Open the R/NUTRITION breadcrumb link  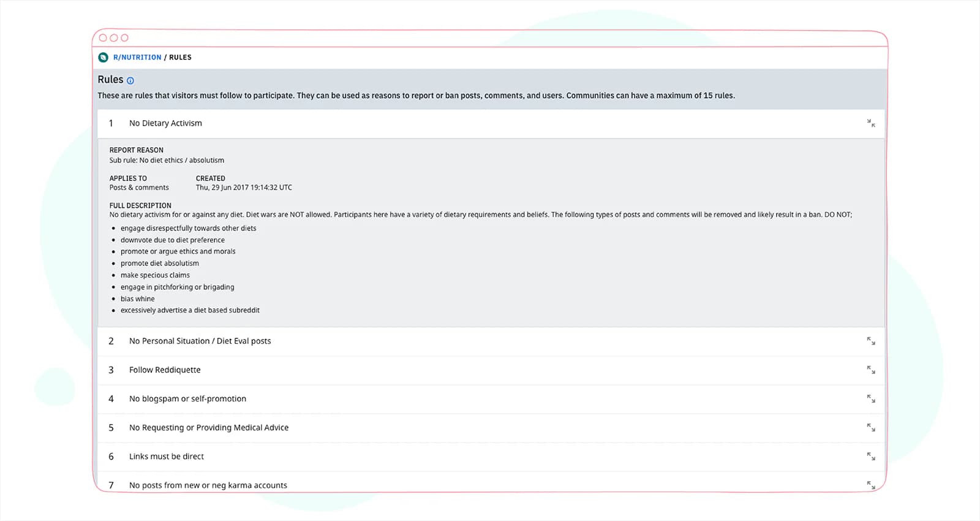point(137,57)
